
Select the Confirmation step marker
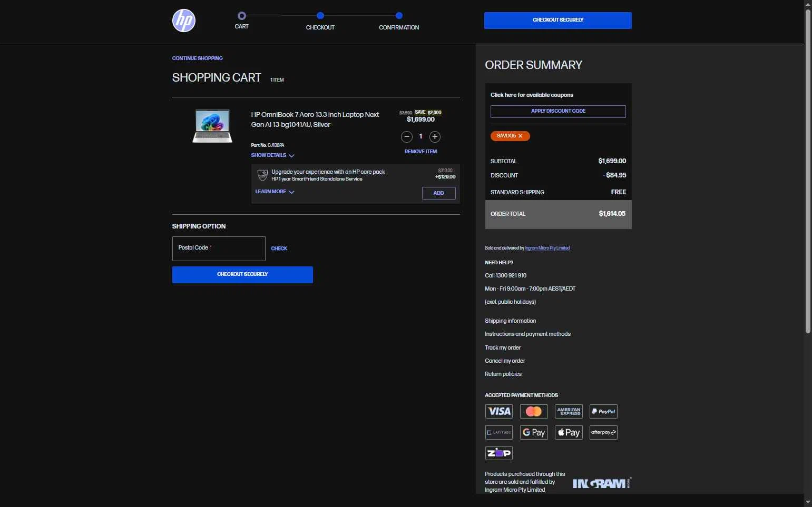[x=399, y=16]
